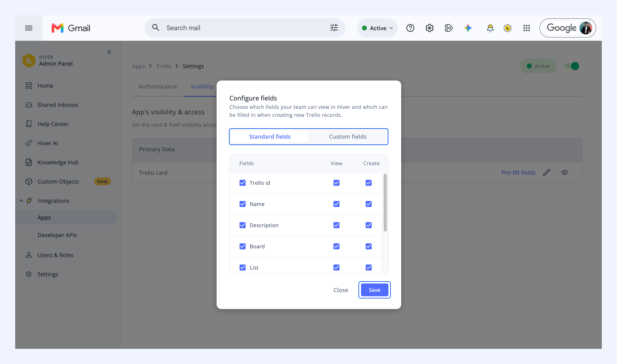Viewport: 617px width, 364px height.
Task: Open the Gmail help icon
Action: tap(410, 28)
